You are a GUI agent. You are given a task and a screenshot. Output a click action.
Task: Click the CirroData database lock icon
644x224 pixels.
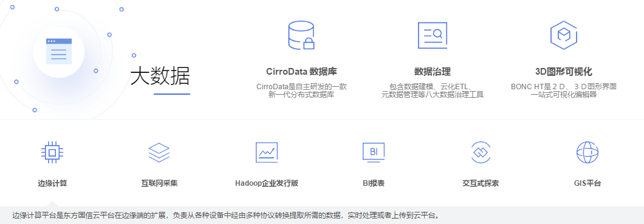click(301, 35)
